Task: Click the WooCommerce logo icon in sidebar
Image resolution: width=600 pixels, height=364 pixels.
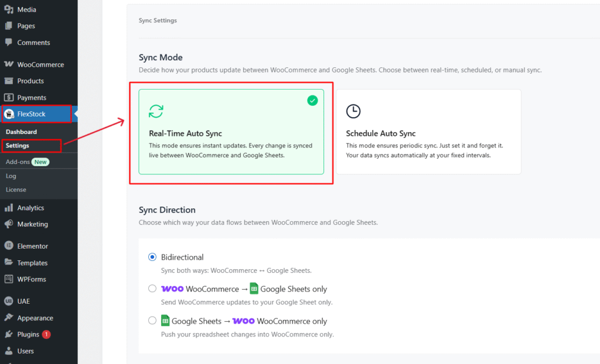Action: (9, 64)
